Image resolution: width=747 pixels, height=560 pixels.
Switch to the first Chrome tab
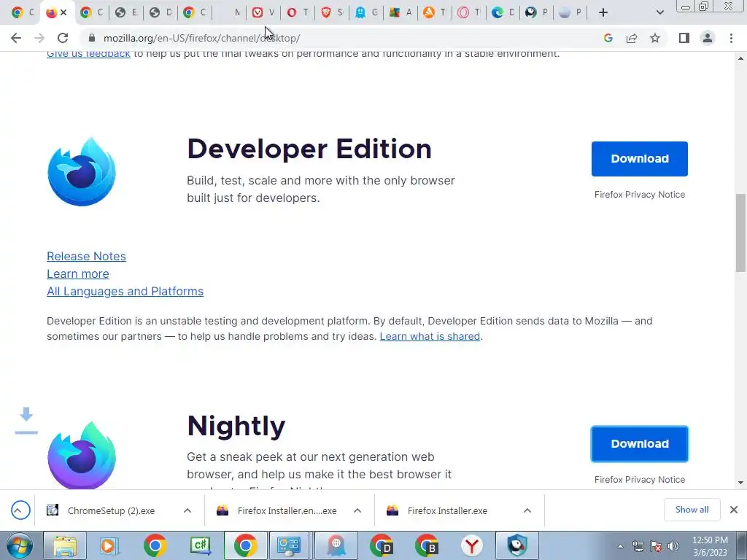click(x=23, y=12)
